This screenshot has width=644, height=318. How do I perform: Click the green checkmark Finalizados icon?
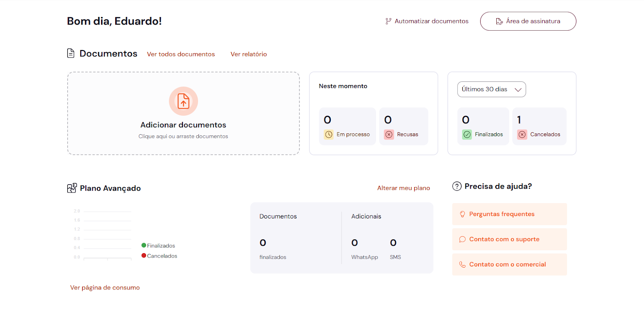click(467, 135)
